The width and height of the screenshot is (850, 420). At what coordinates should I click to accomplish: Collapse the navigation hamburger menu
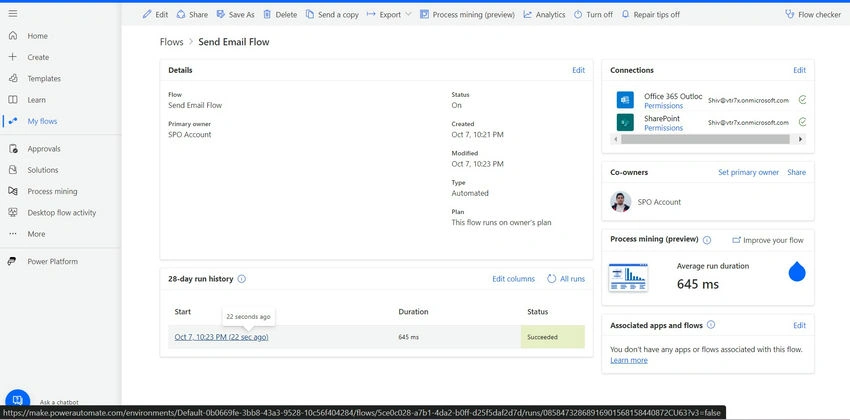pyautogui.click(x=13, y=14)
